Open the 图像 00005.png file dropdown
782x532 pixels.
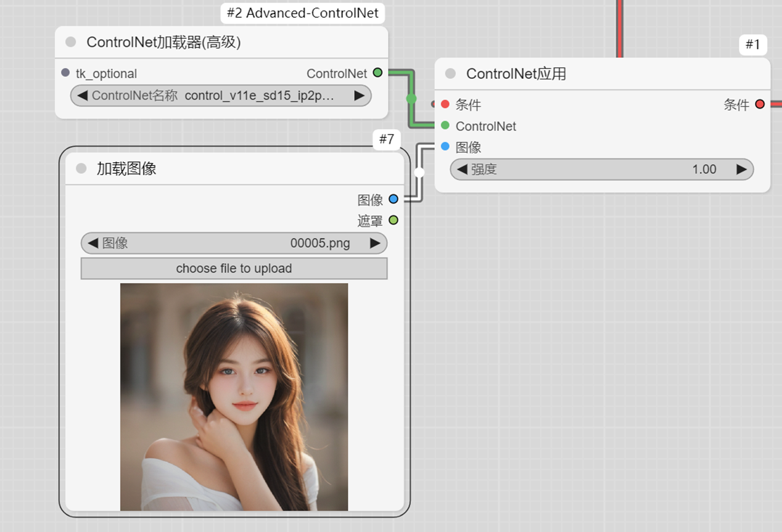pos(234,243)
